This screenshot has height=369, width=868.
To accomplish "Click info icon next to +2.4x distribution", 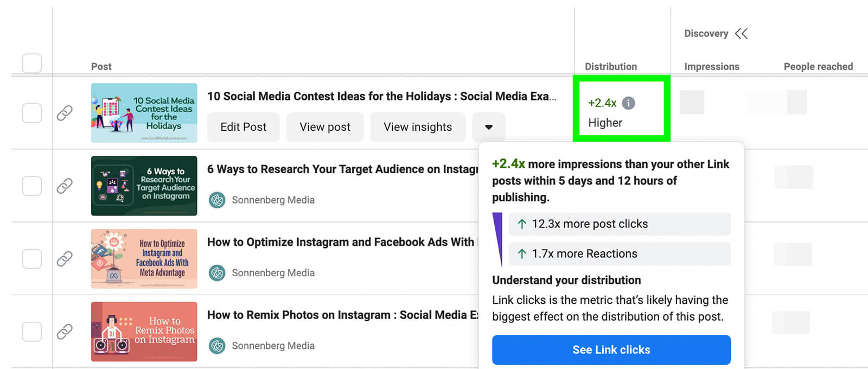I will click(x=628, y=103).
